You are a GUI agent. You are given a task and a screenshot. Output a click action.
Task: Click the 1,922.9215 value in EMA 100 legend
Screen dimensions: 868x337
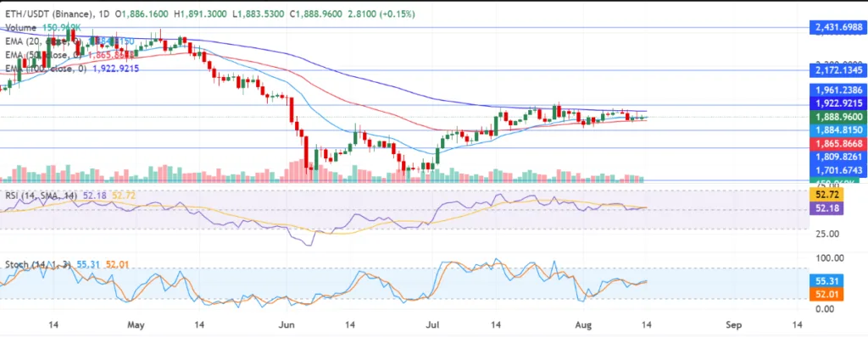[x=115, y=69]
